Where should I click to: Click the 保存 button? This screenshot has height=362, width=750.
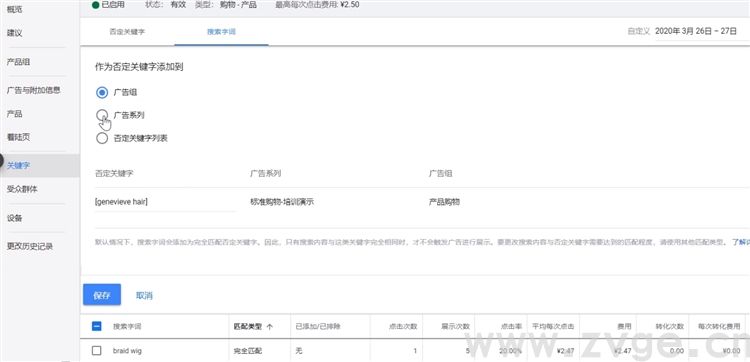tap(102, 295)
